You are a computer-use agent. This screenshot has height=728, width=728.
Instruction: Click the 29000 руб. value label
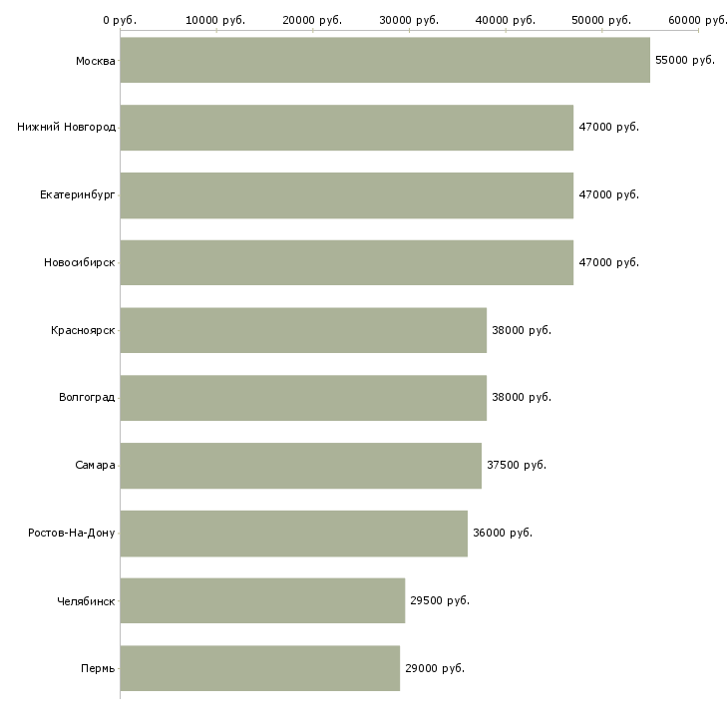pyautogui.click(x=435, y=668)
